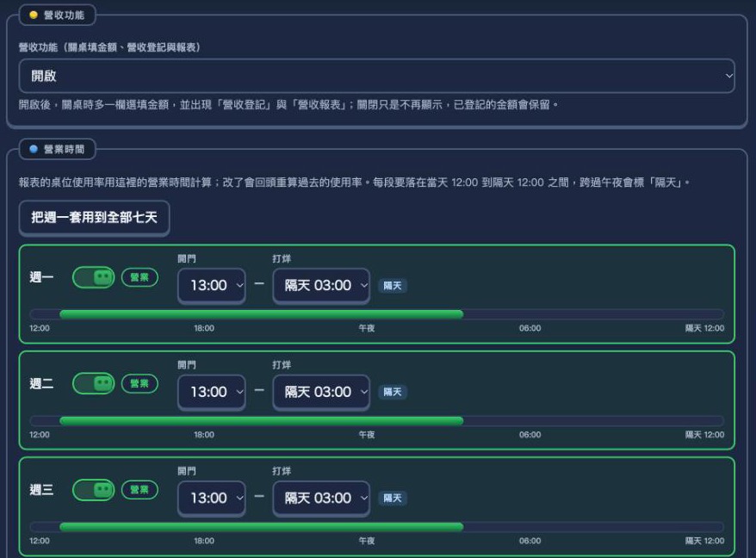756x558 pixels.
Task: Open 週二 closing time 隔天 03:00 dropdown
Action: [321, 392]
